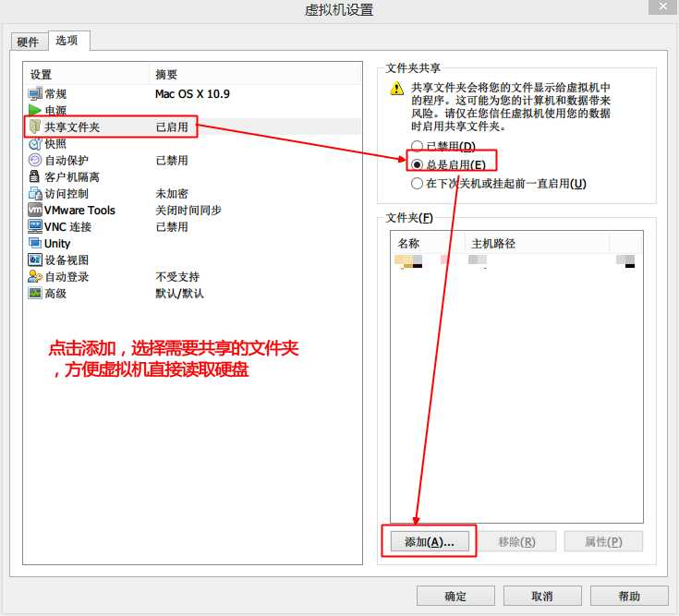Click the 关闭时间同步 summary text

[188, 211]
